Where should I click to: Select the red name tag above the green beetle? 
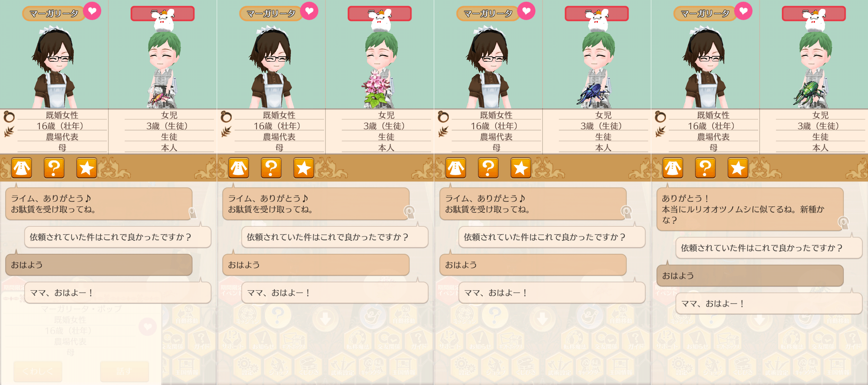(813, 14)
